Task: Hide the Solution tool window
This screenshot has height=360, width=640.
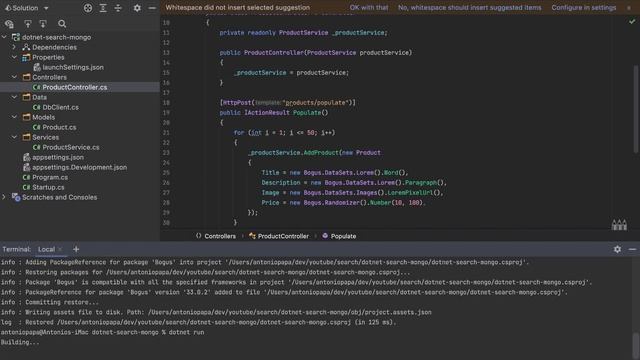Action: click(152, 8)
